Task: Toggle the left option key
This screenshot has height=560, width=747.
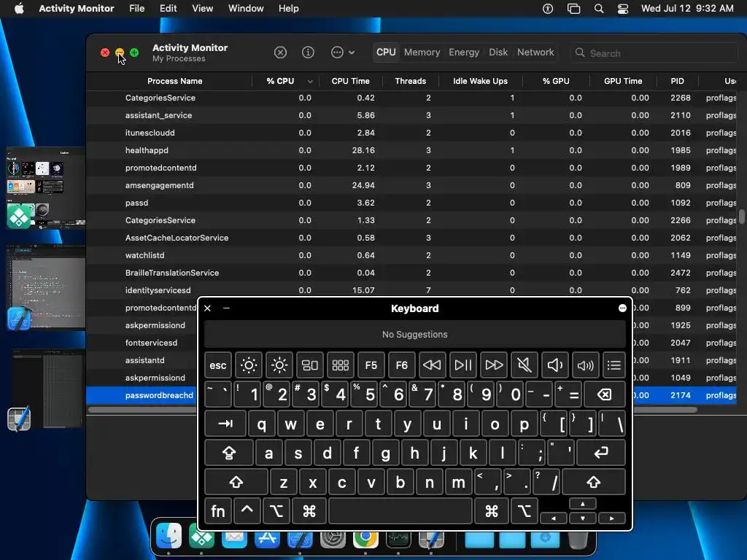Action: coord(276,511)
